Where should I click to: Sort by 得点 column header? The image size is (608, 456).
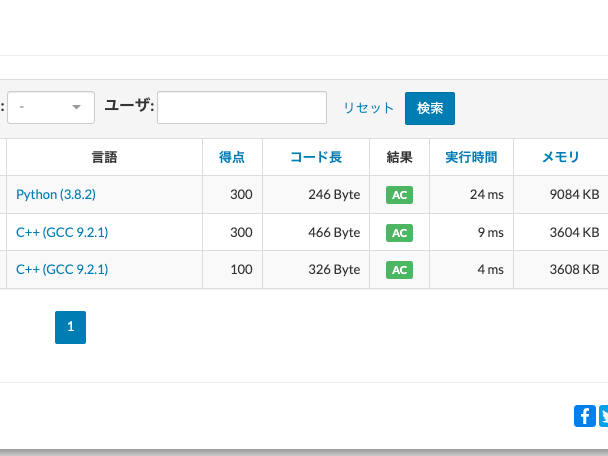(232, 157)
